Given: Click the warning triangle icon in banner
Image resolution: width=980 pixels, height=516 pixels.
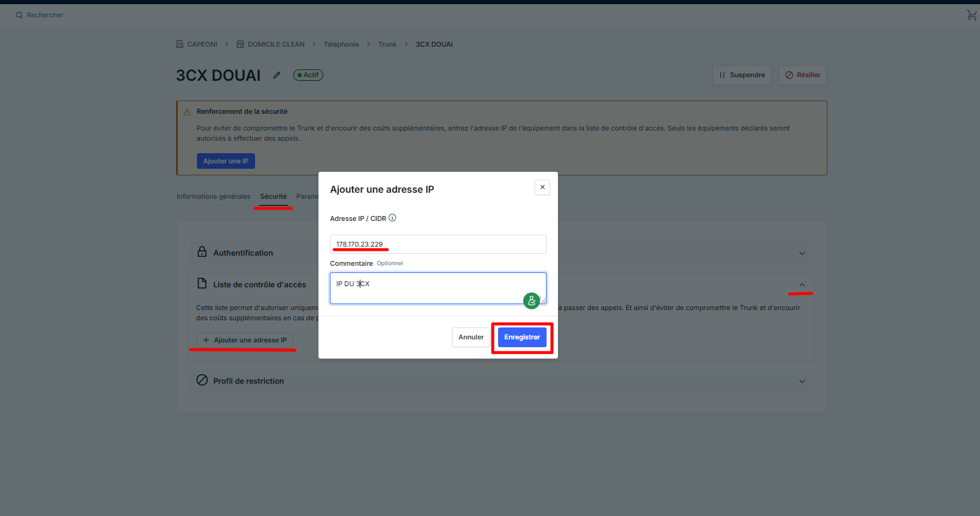Looking at the screenshot, I should point(187,112).
